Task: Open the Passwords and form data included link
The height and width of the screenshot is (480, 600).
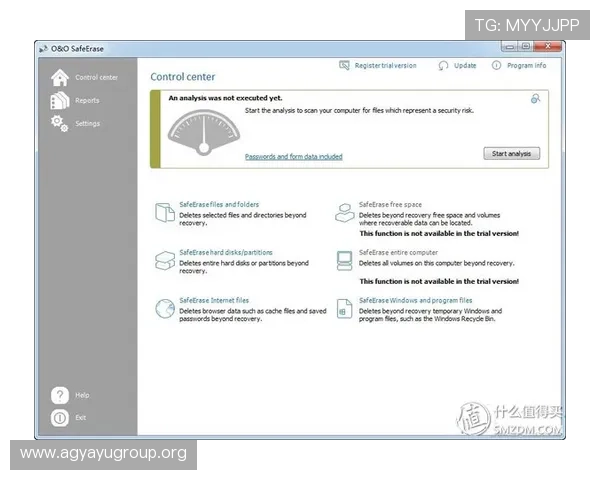Action: click(x=293, y=157)
